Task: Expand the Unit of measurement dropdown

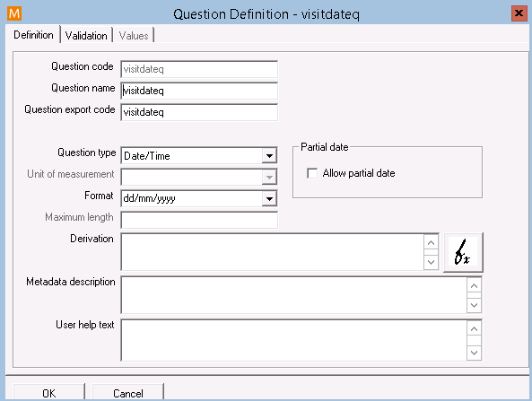Action: click(269, 178)
